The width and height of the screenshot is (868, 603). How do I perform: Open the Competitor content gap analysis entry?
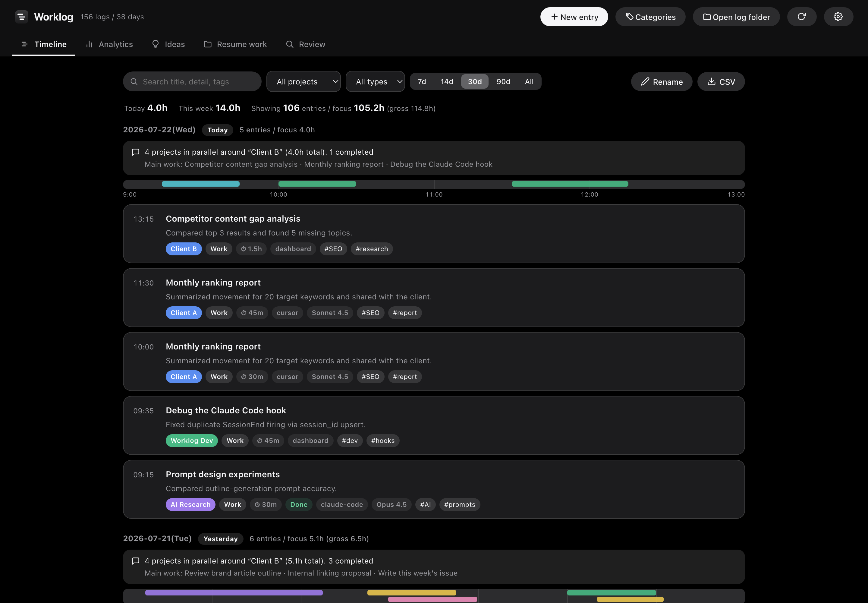(x=434, y=234)
